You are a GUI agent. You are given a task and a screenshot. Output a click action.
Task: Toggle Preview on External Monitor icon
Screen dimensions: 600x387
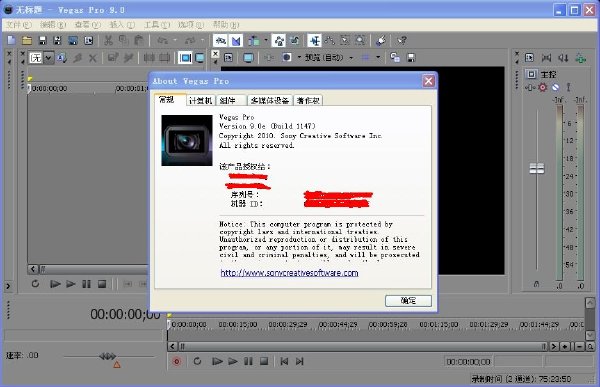click(248, 58)
